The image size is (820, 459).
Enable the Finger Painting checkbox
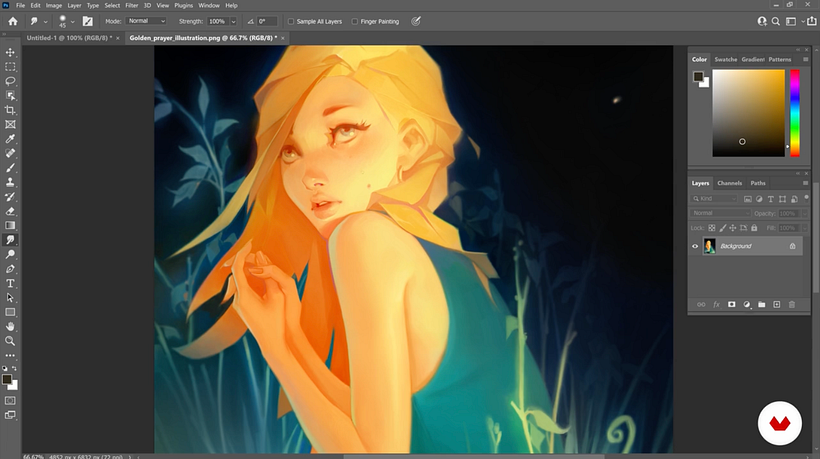tap(355, 20)
